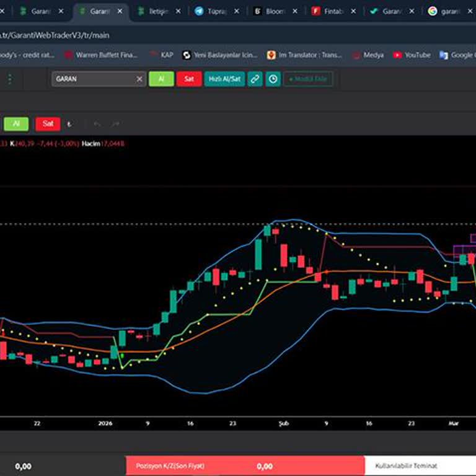Screen dimensions: 476x476
Task: Open the Medya bookmark
Action: click(368, 55)
